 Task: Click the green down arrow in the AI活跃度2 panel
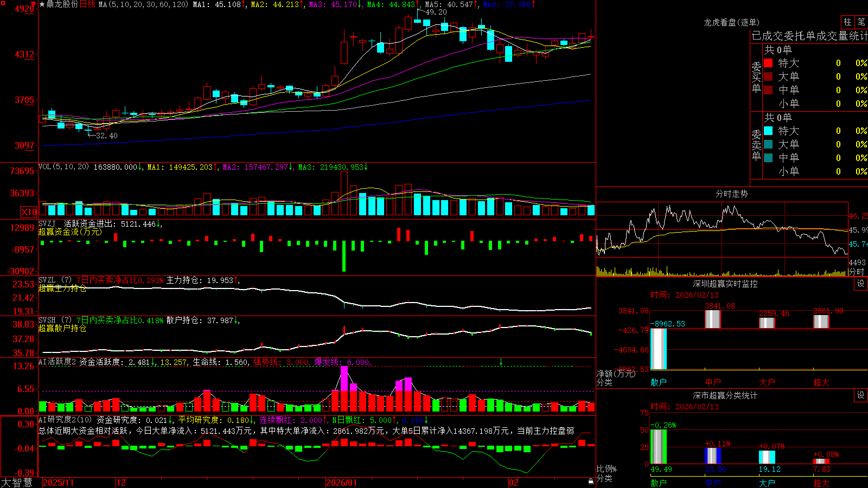[x=501, y=362]
